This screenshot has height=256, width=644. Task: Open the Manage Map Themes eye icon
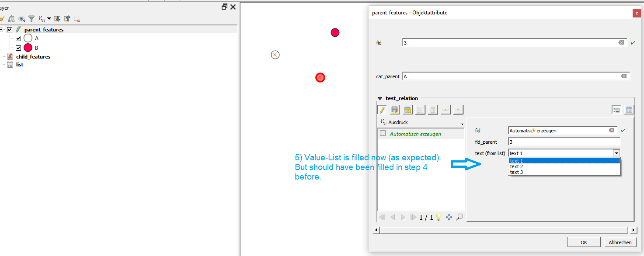(21, 18)
